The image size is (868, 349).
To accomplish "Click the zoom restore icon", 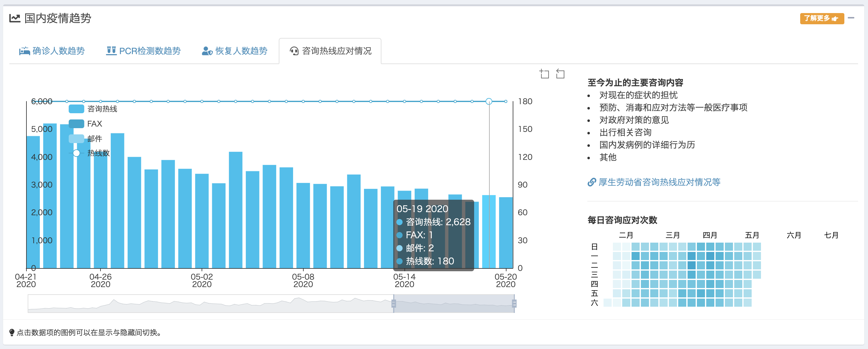I will click(x=560, y=73).
